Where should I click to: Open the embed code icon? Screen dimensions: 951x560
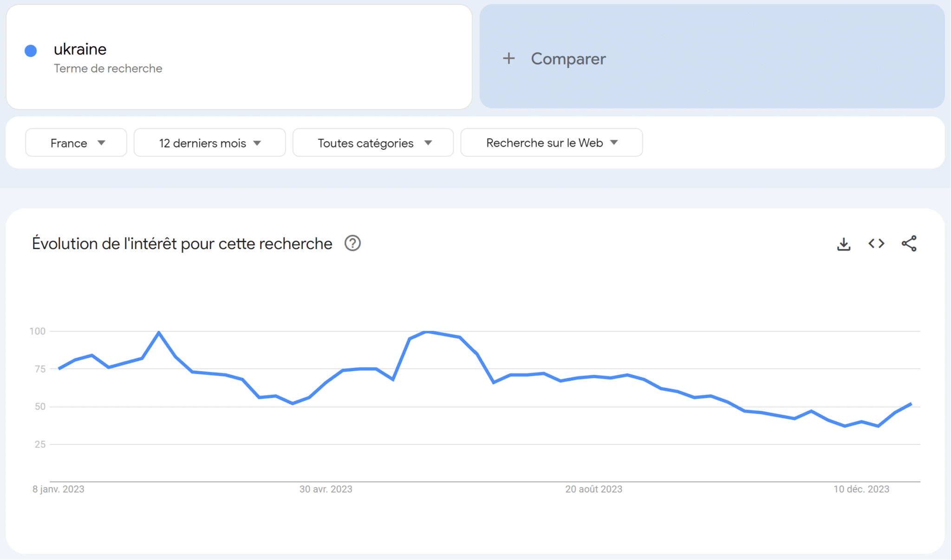[876, 244]
